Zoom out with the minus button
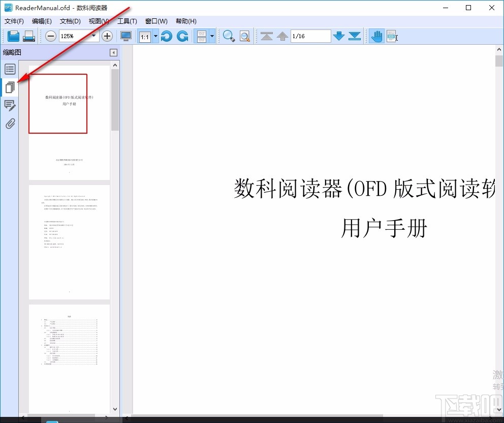This screenshot has width=504, height=423. point(50,36)
